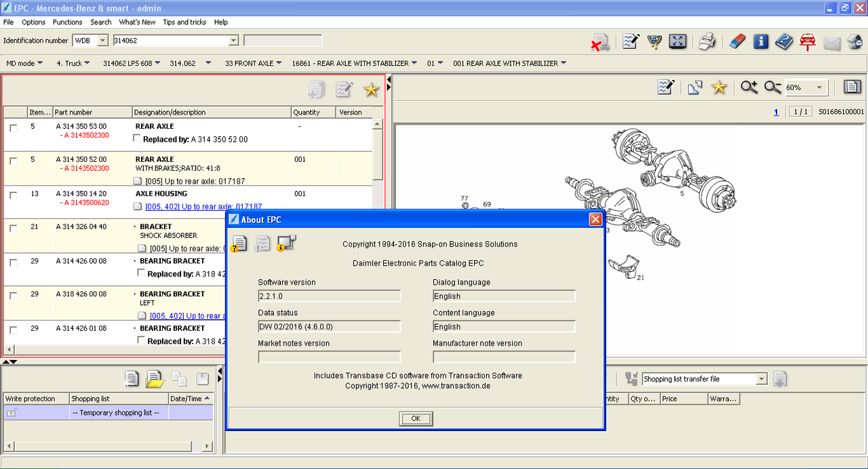Open the Tips and tricks menu
Screen dimensions: 868x469
pyautogui.click(x=184, y=22)
